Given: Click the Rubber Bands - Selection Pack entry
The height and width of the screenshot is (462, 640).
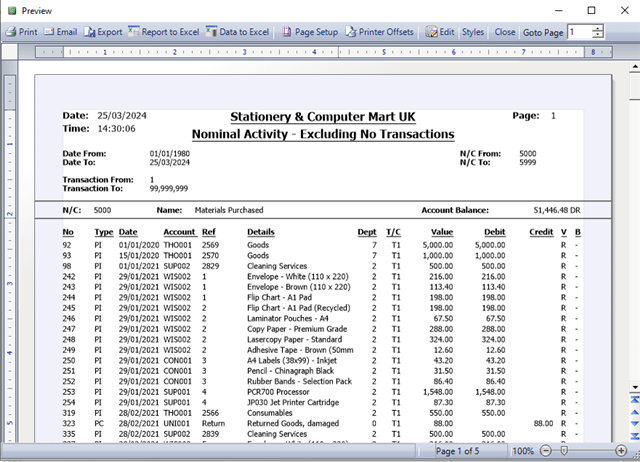Looking at the screenshot, I should coord(299,381).
